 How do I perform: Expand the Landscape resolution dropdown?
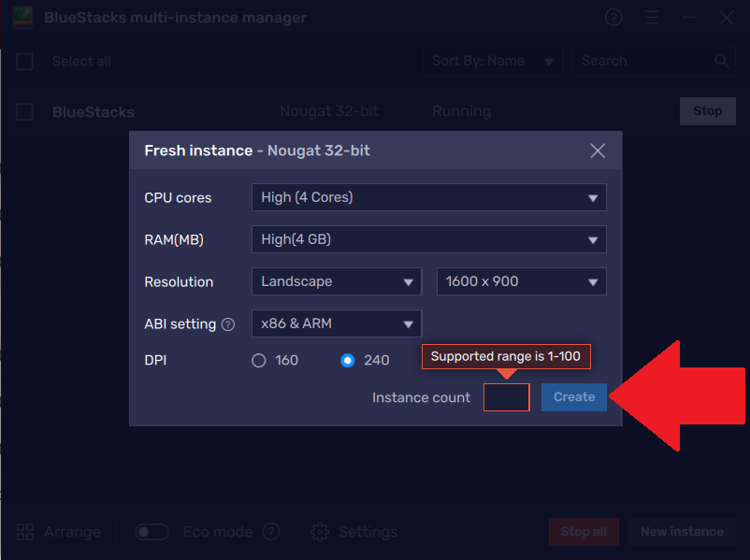point(336,281)
